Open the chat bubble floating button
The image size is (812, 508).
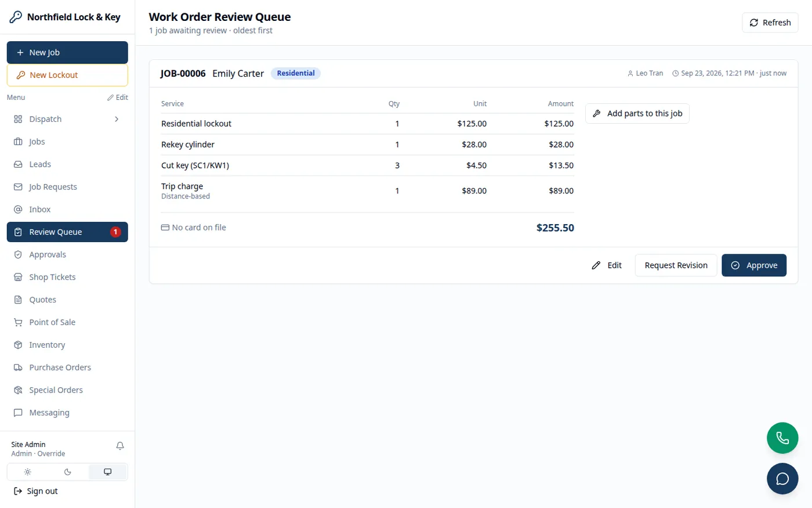click(782, 478)
